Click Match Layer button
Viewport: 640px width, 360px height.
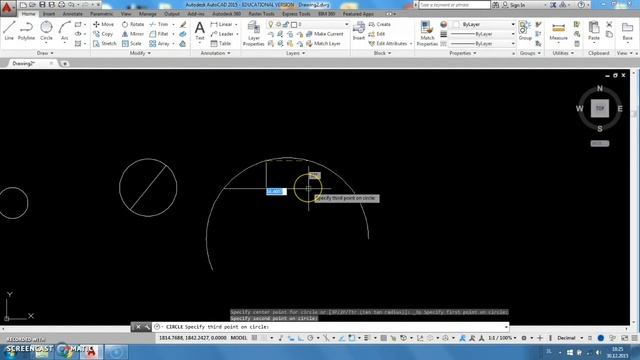pos(323,43)
